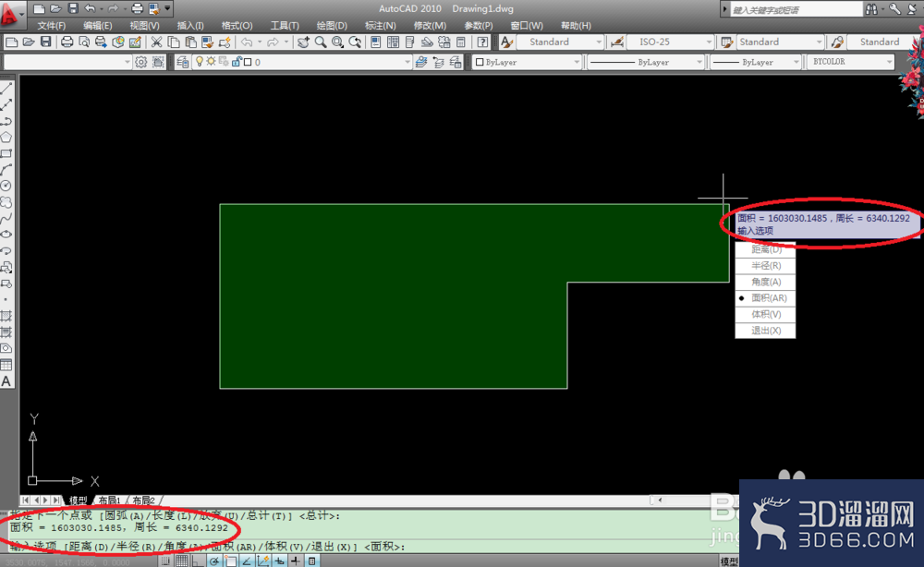Toggle Snap mode in status bar
This screenshot has height=567, width=924.
tap(165, 561)
